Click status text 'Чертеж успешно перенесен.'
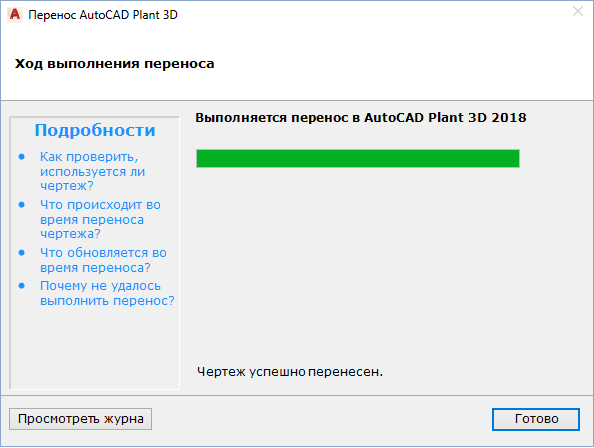 tap(290, 372)
